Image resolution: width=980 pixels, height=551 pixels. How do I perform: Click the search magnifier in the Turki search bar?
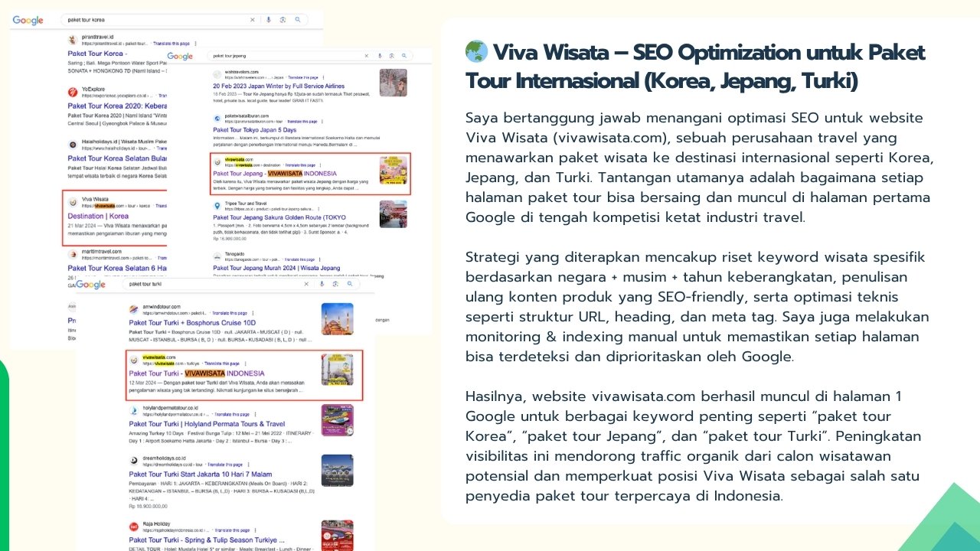[349, 284]
